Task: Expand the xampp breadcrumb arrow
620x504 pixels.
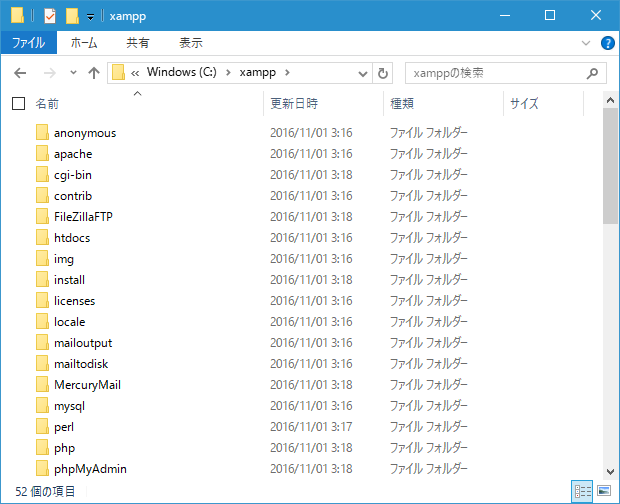Action: [x=287, y=73]
